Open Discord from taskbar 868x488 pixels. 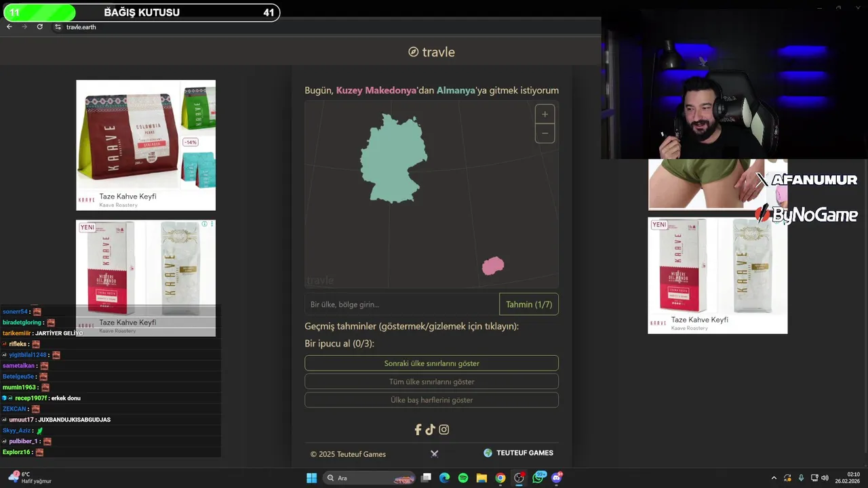click(x=557, y=478)
